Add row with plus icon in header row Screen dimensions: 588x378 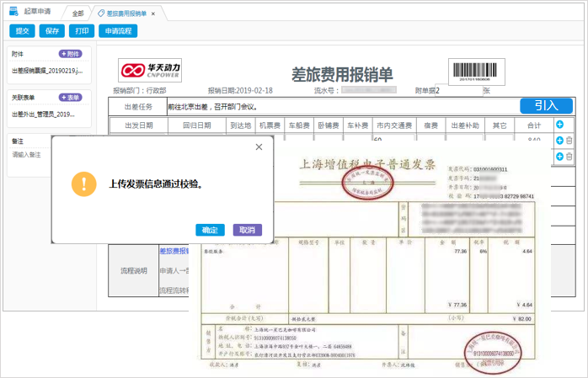(560, 125)
